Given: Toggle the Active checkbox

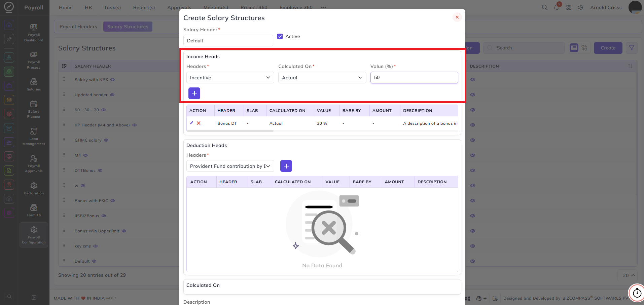Looking at the screenshot, I should point(280,36).
